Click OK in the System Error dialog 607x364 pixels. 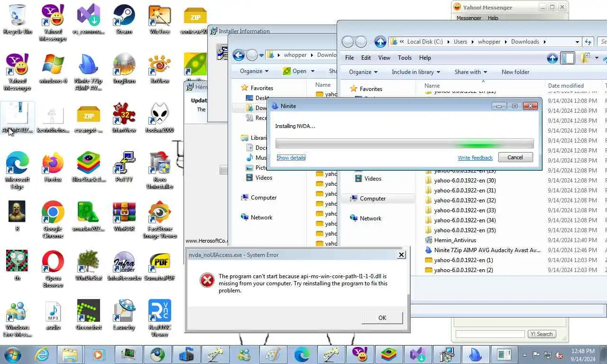tap(382, 318)
